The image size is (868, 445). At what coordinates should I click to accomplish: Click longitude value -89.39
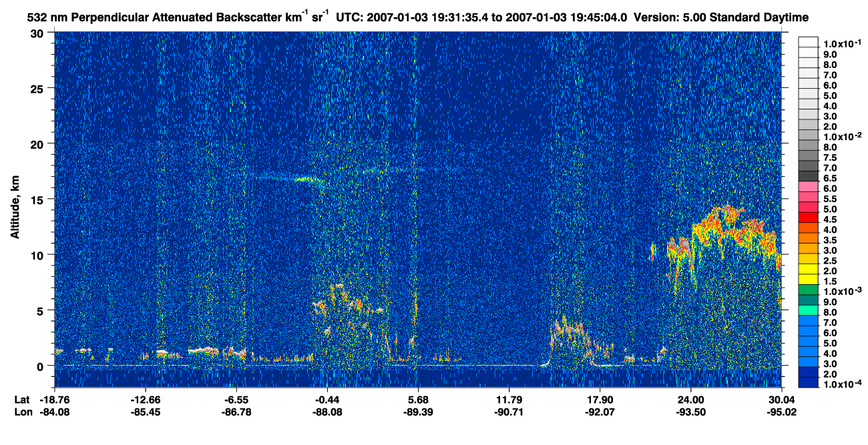click(x=418, y=412)
